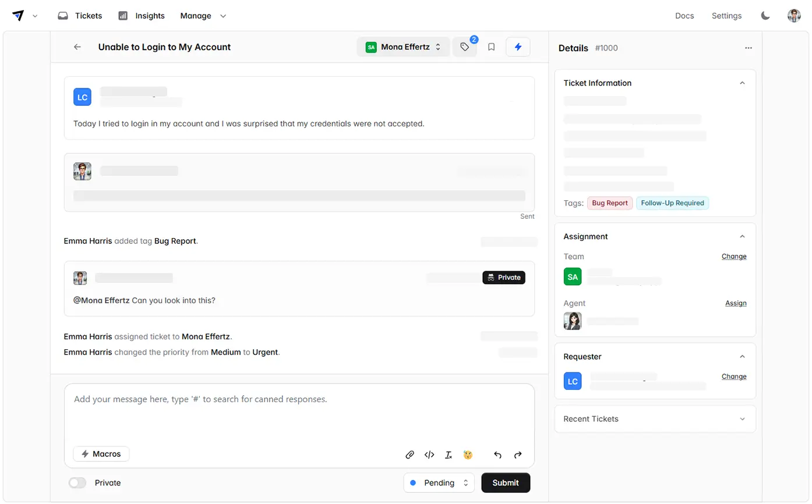The width and height of the screenshot is (812, 504).
Task: Click the "Sent" status label
Action: pyautogui.click(x=527, y=216)
